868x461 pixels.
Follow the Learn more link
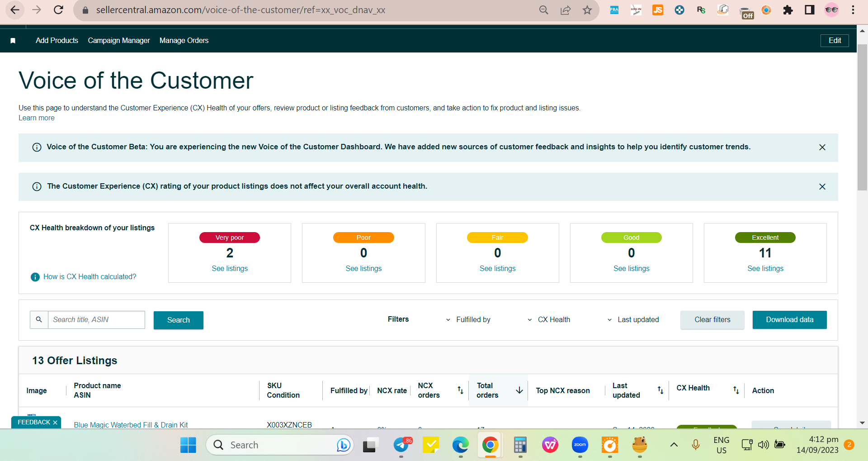37,118
